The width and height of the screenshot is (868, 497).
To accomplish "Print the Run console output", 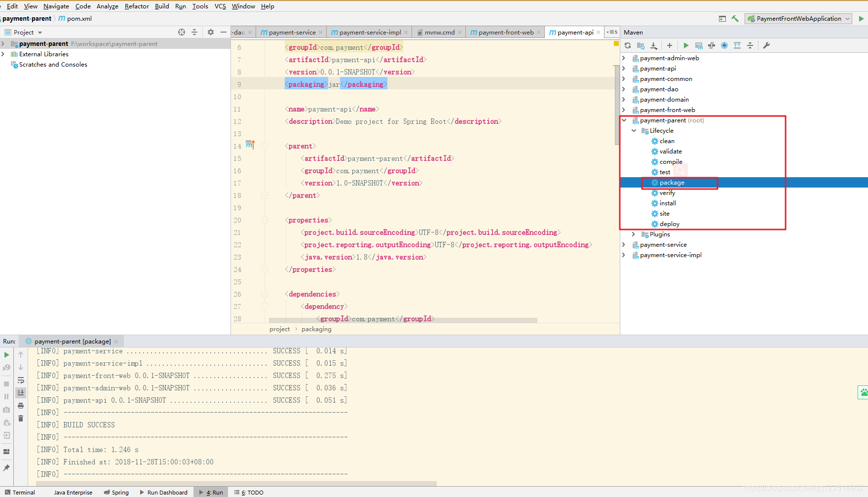I will [21, 406].
